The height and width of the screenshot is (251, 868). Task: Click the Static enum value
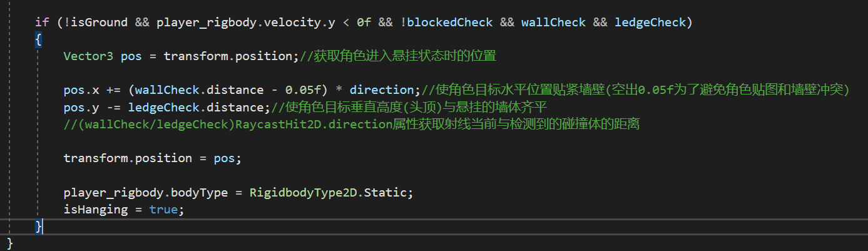(x=387, y=192)
